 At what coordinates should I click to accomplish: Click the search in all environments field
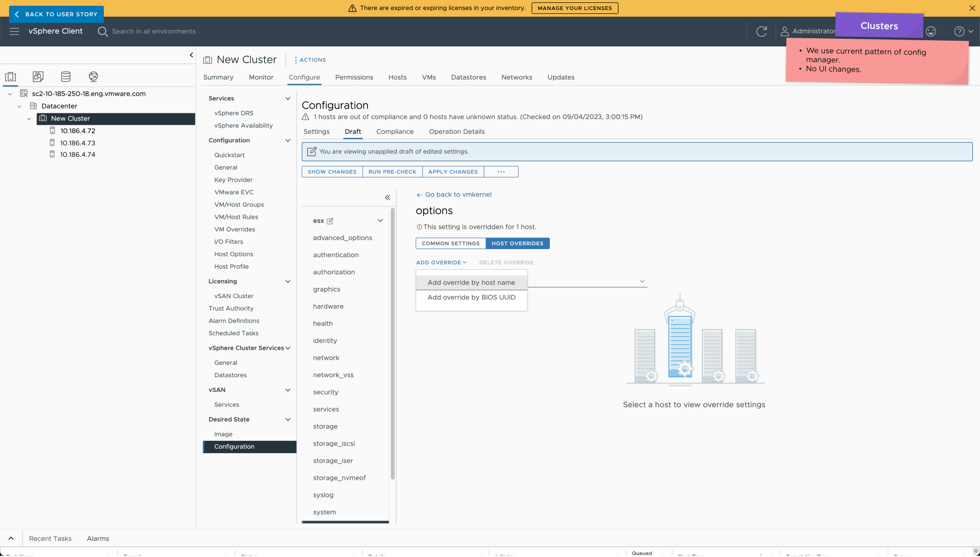[154, 32]
